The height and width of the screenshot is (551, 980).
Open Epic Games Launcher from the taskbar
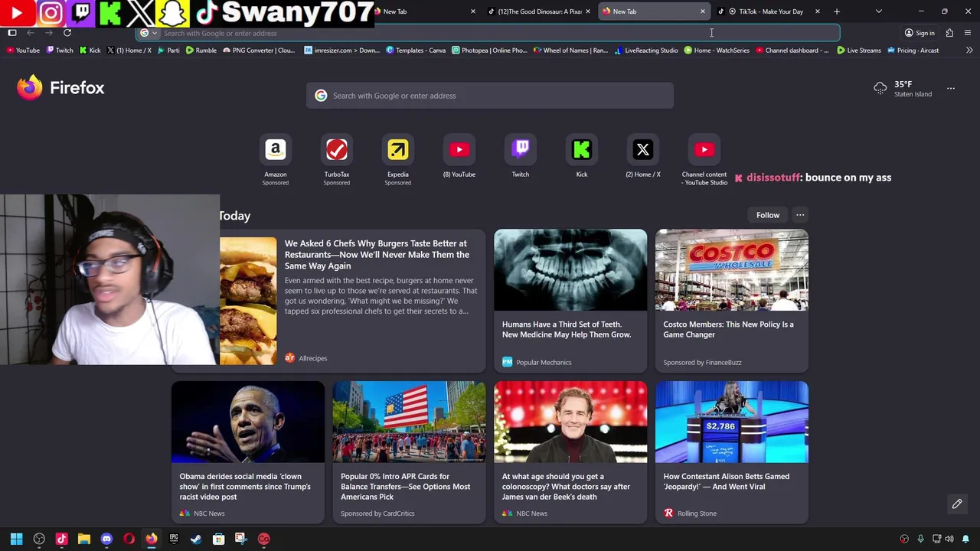point(174,539)
